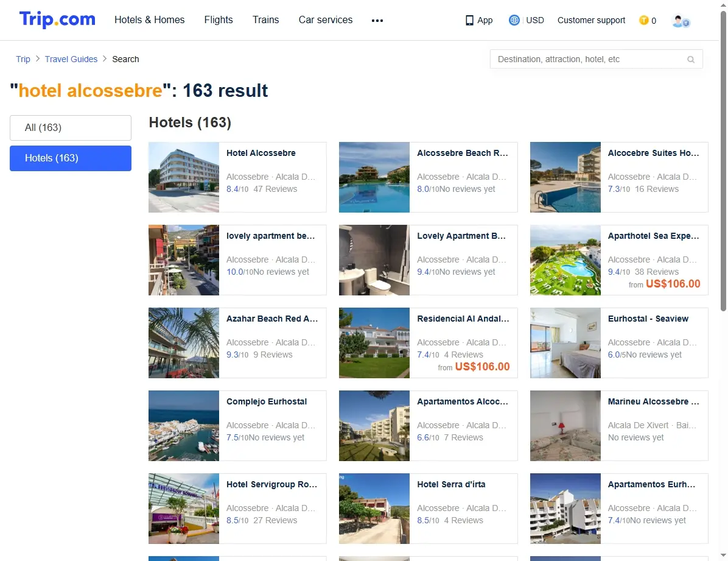
Task: Open Hotel Servigroup Ro... title
Action: coord(271,484)
